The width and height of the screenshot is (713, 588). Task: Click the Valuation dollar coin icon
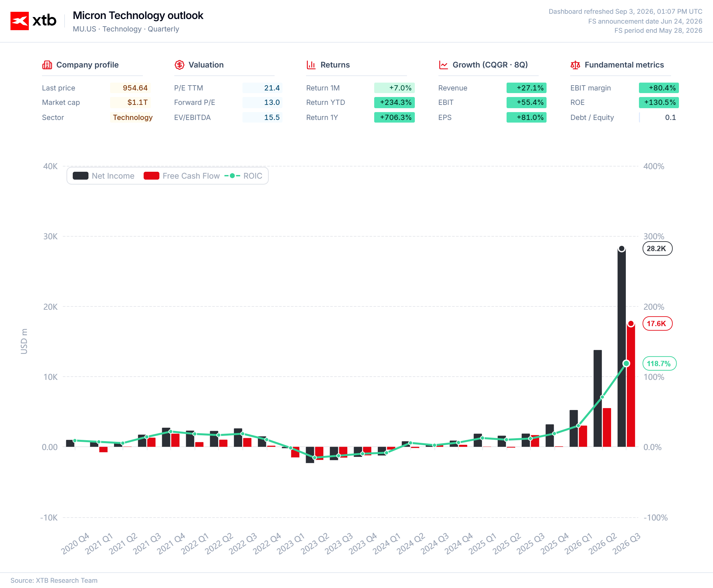[x=180, y=65]
